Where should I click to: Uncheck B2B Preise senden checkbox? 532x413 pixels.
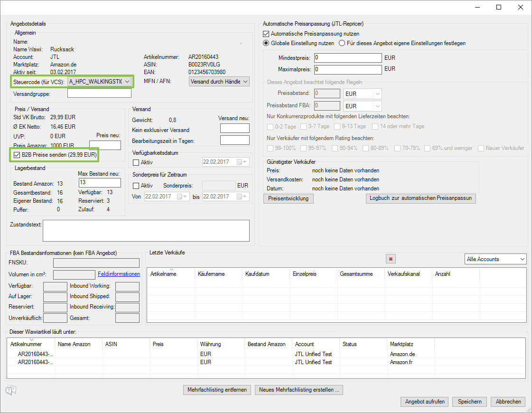[x=17, y=155]
